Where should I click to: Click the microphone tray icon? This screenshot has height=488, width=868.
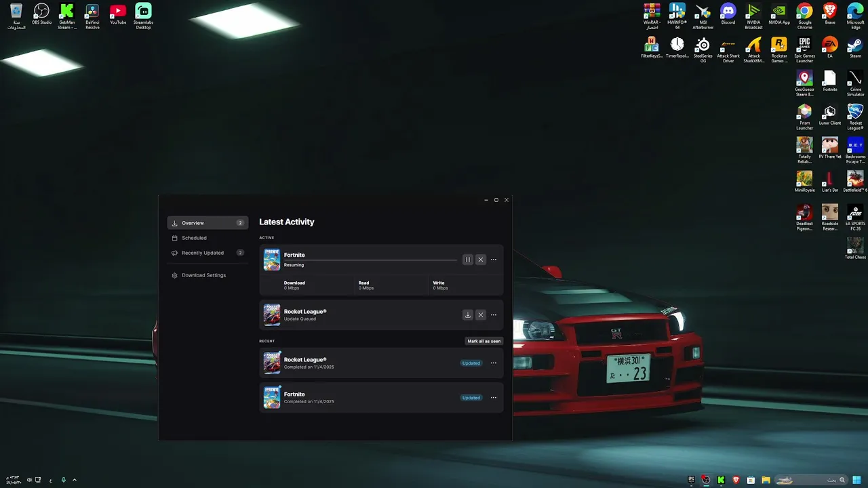(x=63, y=480)
